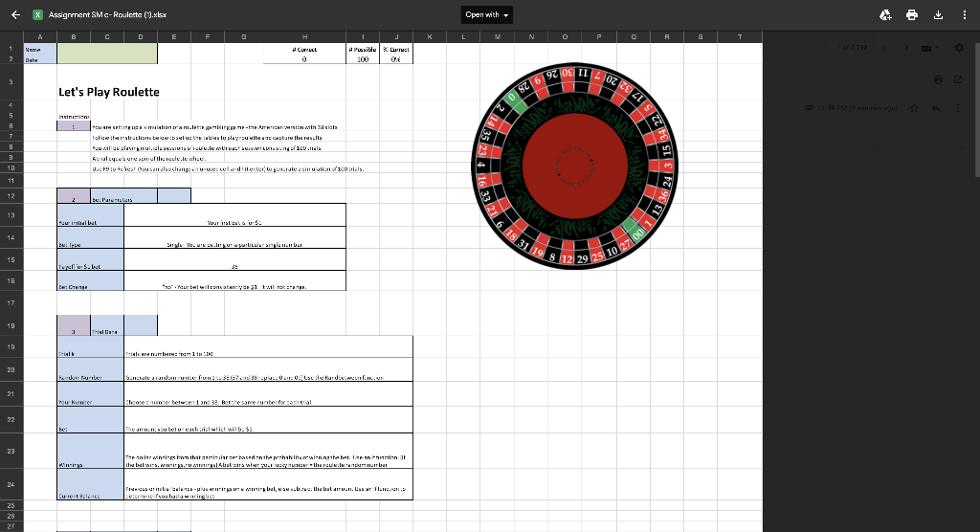Select column A header
Viewport: 980px width, 532px height.
pos(40,37)
